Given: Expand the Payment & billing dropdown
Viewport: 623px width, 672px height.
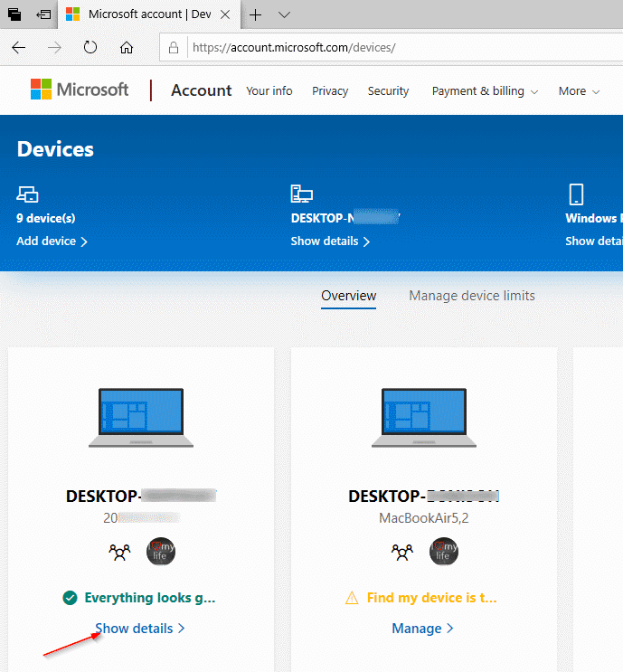Looking at the screenshot, I should (485, 90).
